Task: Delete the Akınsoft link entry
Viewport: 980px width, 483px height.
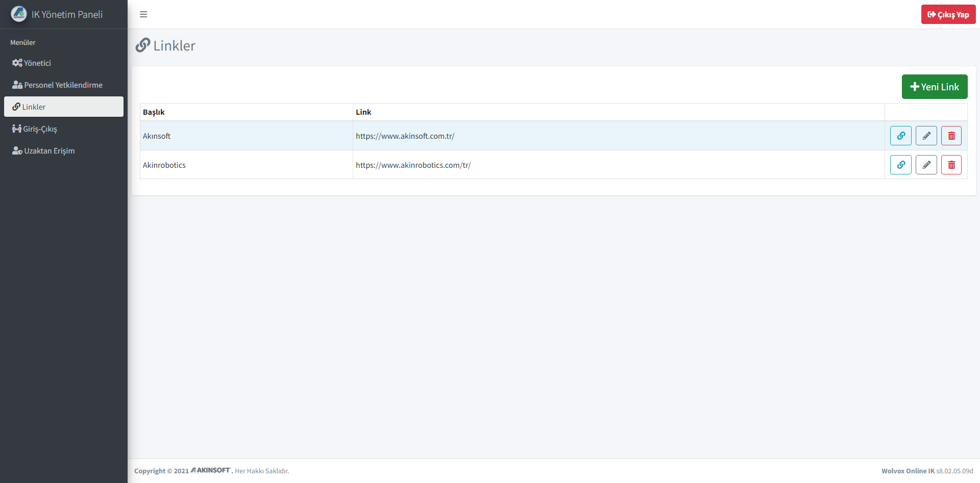Action: [x=951, y=136]
